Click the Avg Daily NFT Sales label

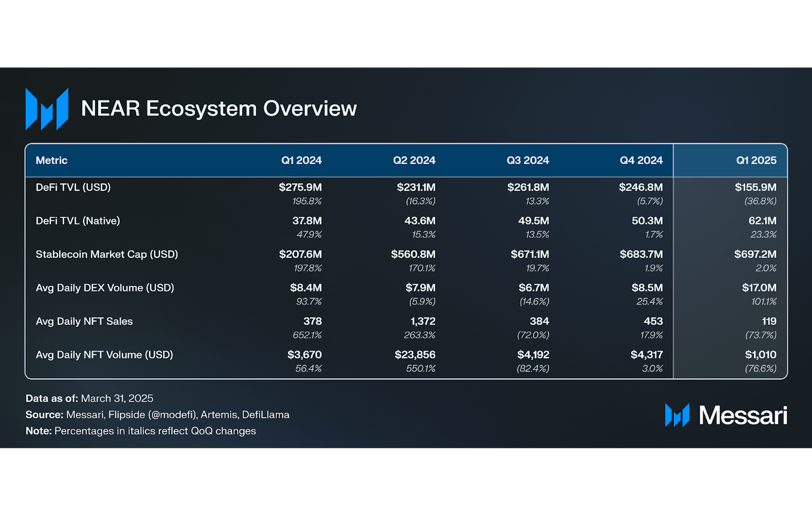[x=84, y=321]
